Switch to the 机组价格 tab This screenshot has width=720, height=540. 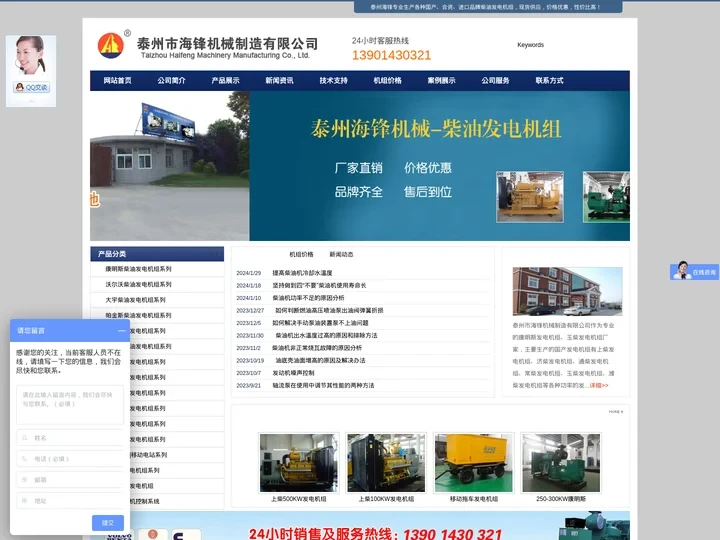(x=301, y=255)
